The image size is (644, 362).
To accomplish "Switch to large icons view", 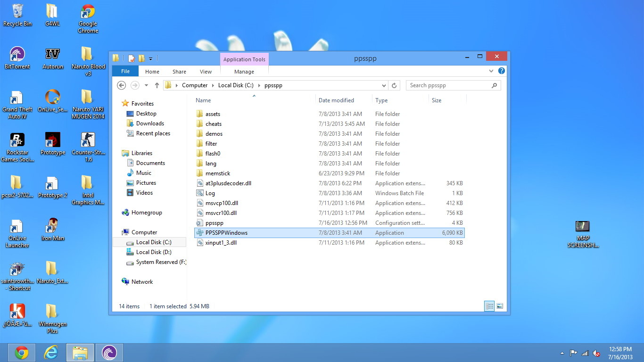I will (x=500, y=306).
